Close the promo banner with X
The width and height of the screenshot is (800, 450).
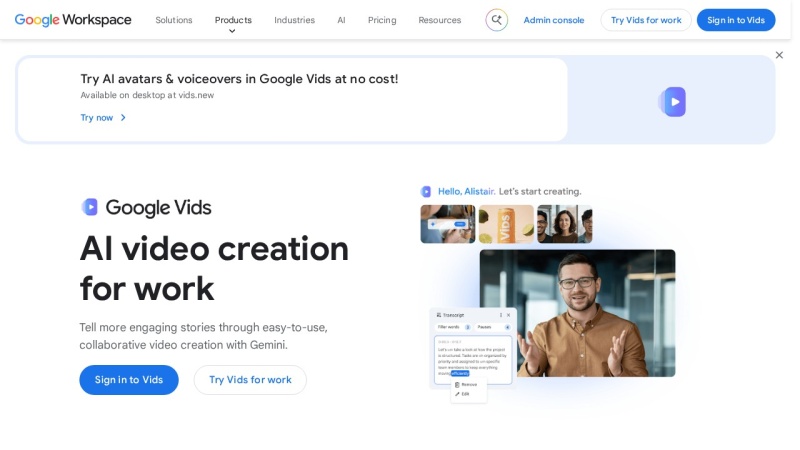[x=779, y=55]
